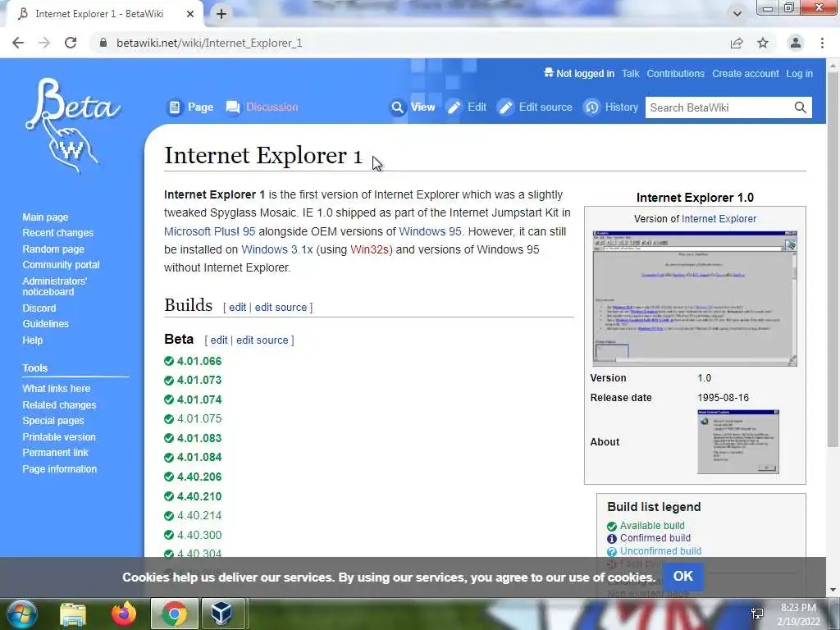Open Administrators' noticeboard link
The width and height of the screenshot is (840, 630).
pyautogui.click(x=55, y=286)
